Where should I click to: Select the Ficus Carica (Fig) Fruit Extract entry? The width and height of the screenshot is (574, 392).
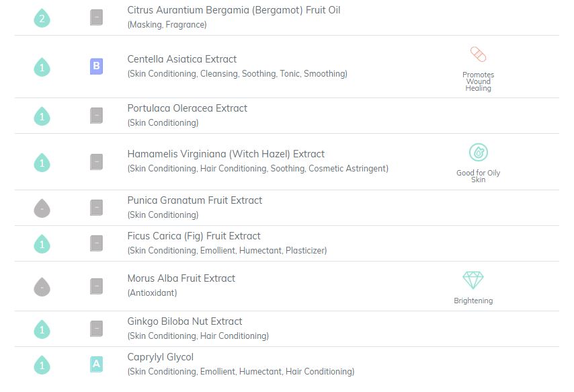(x=194, y=236)
